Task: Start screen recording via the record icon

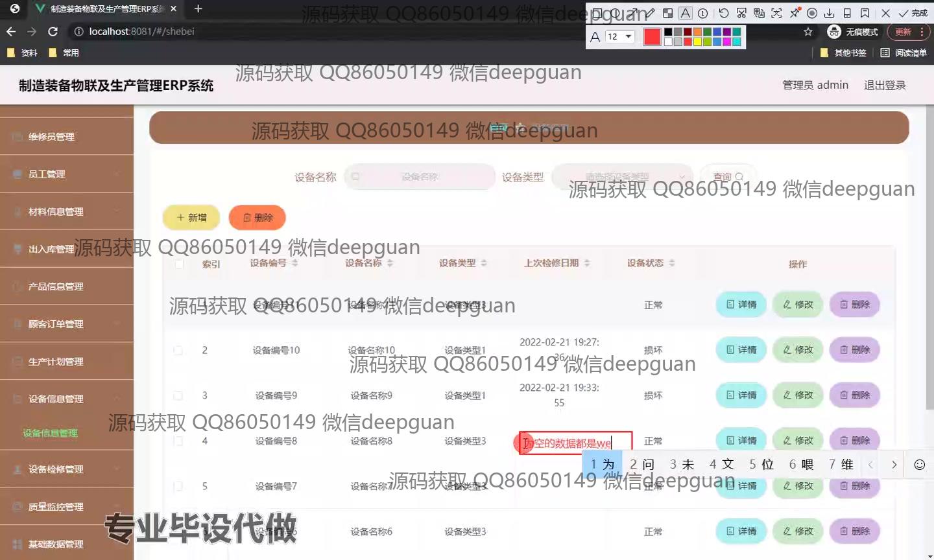Action: click(811, 13)
